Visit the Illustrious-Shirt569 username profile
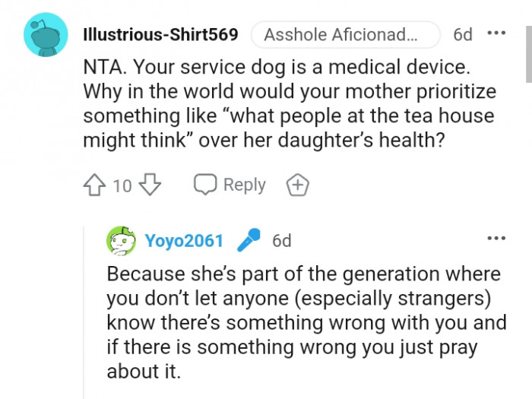Image resolution: width=532 pixels, height=399 pixels. (160, 35)
